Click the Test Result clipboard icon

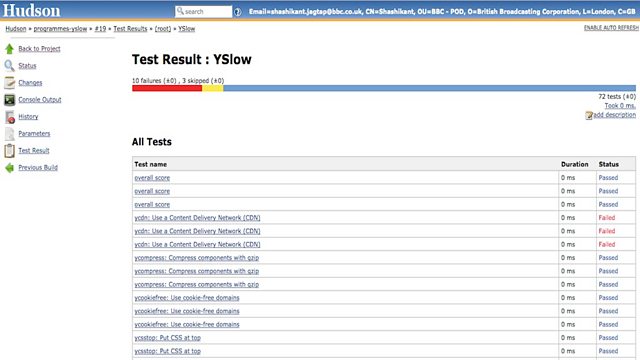tap(9, 151)
